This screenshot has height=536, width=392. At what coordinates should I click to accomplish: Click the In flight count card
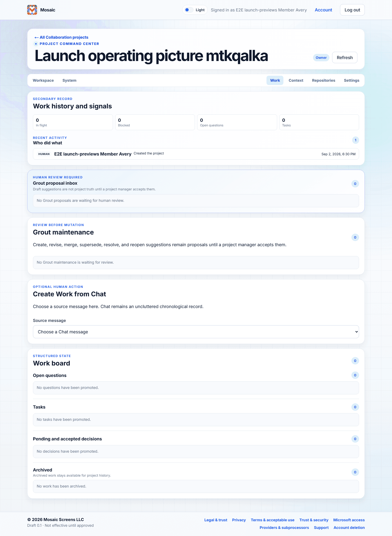(73, 122)
